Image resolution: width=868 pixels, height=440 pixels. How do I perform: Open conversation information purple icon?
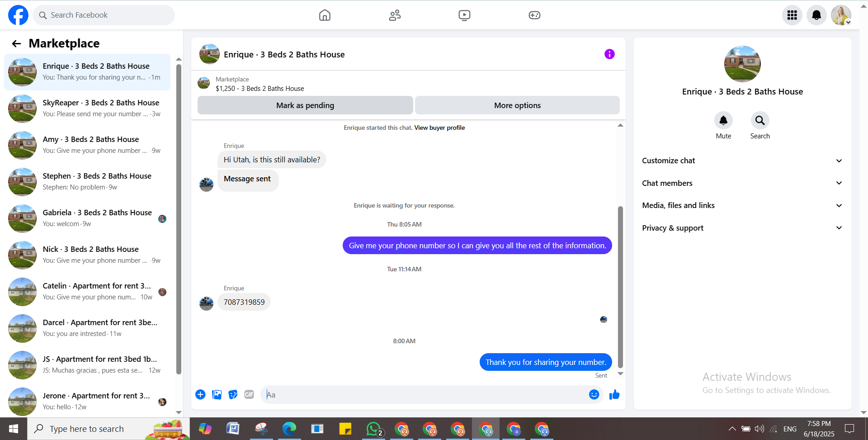(609, 54)
